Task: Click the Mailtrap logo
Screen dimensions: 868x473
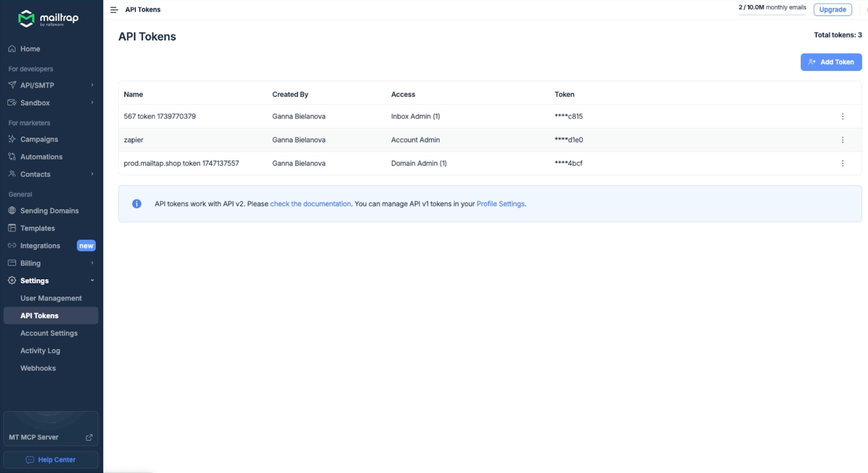Action: coord(48,18)
